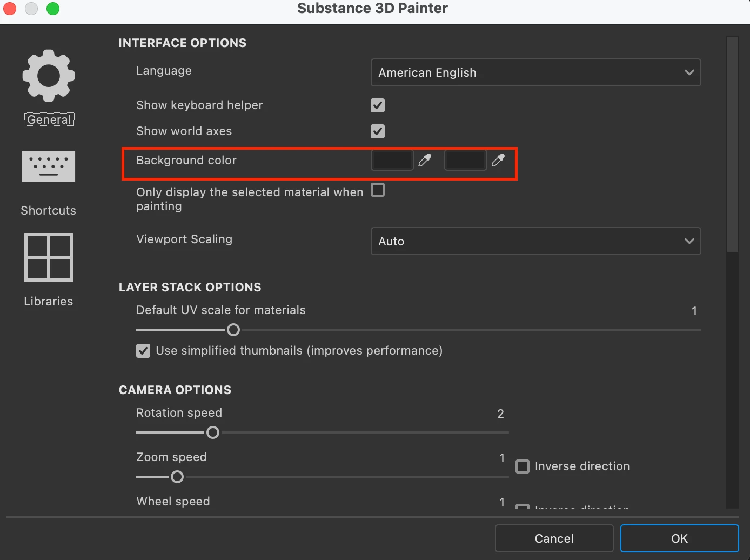This screenshot has height=560, width=750.
Task: Toggle Use simplified thumbnails checkbox
Action: 143,351
